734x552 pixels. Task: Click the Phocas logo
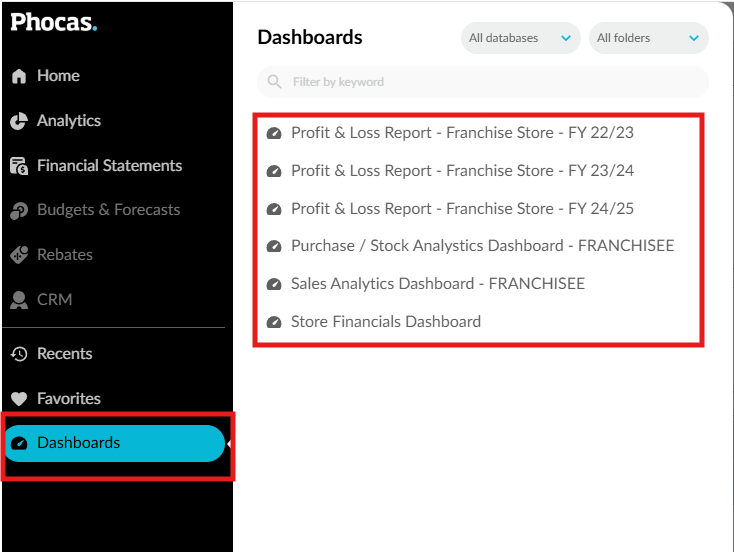click(x=53, y=22)
